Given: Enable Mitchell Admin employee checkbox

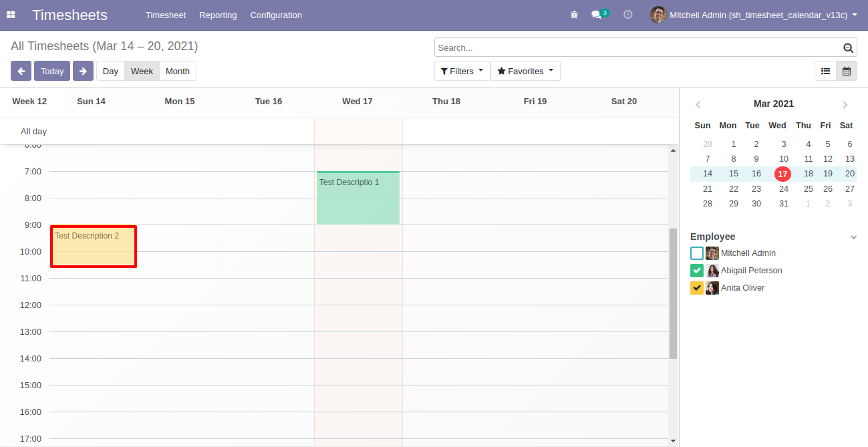Looking at the screenshot, I should [697, 253].
